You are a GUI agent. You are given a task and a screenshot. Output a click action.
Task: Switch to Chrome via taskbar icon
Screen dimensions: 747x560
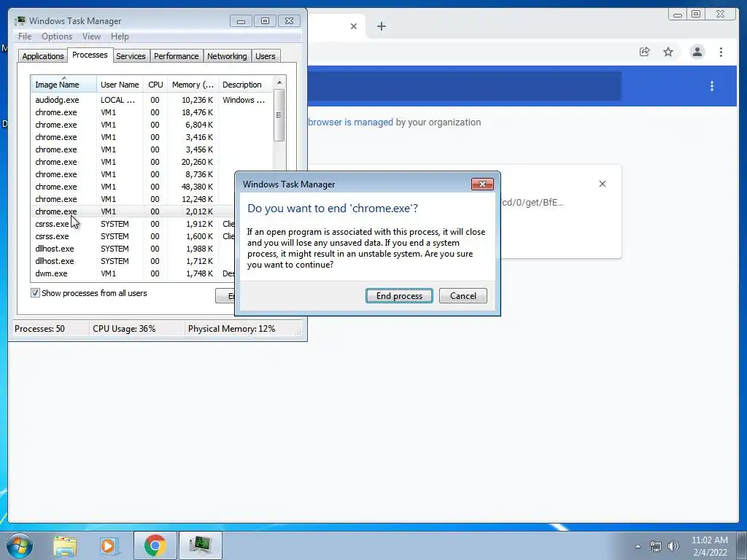point(155,545)
